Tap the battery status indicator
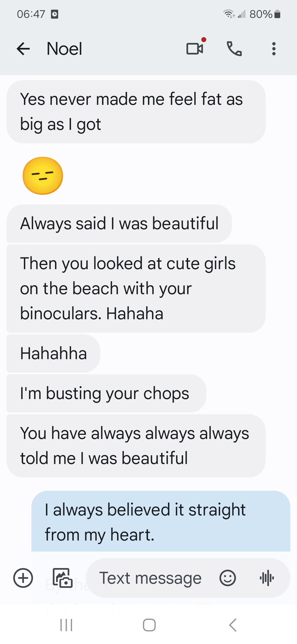This screenshot has height=644, width=297. [277, 14]
